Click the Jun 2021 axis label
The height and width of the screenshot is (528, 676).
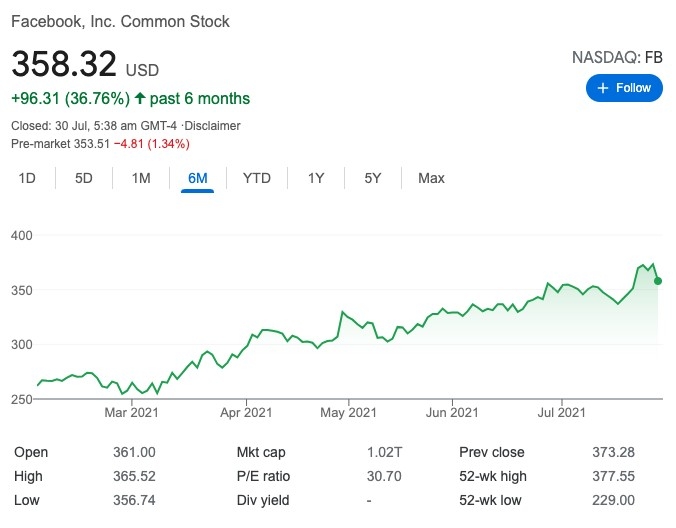(x=452, y=412)
